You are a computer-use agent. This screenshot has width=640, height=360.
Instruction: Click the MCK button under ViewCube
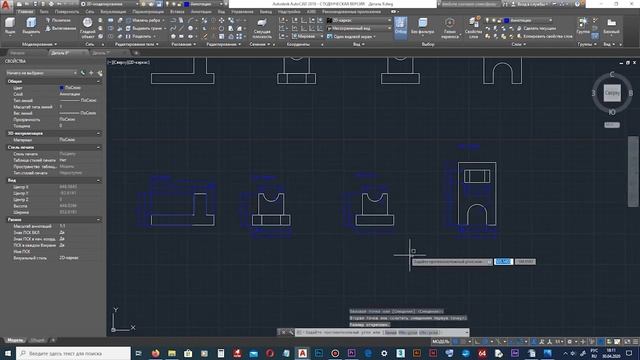pos(612,125)
